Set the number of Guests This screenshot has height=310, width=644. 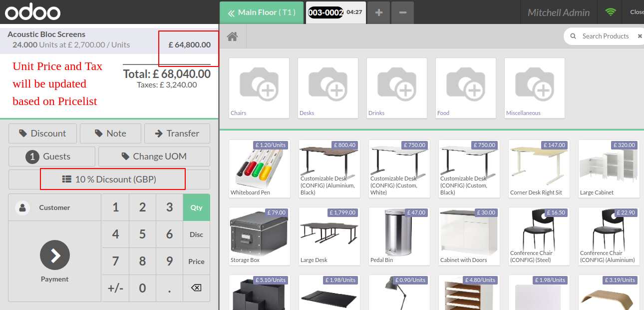point(52,156)
